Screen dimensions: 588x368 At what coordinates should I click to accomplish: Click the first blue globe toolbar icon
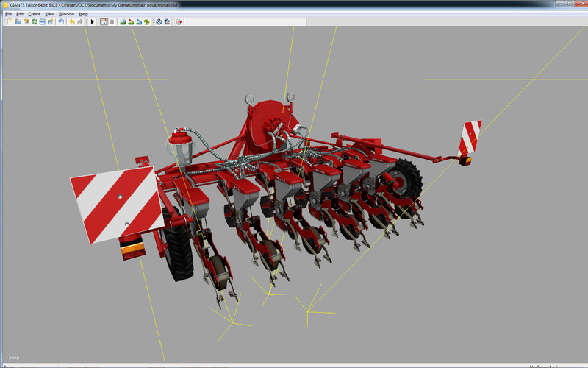click(x=158, y=22)
